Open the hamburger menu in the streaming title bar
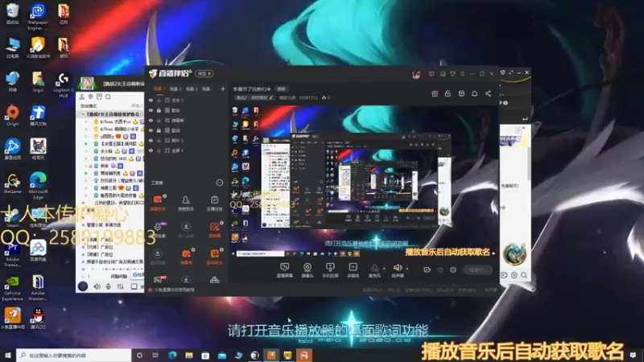 coord(462,74)
